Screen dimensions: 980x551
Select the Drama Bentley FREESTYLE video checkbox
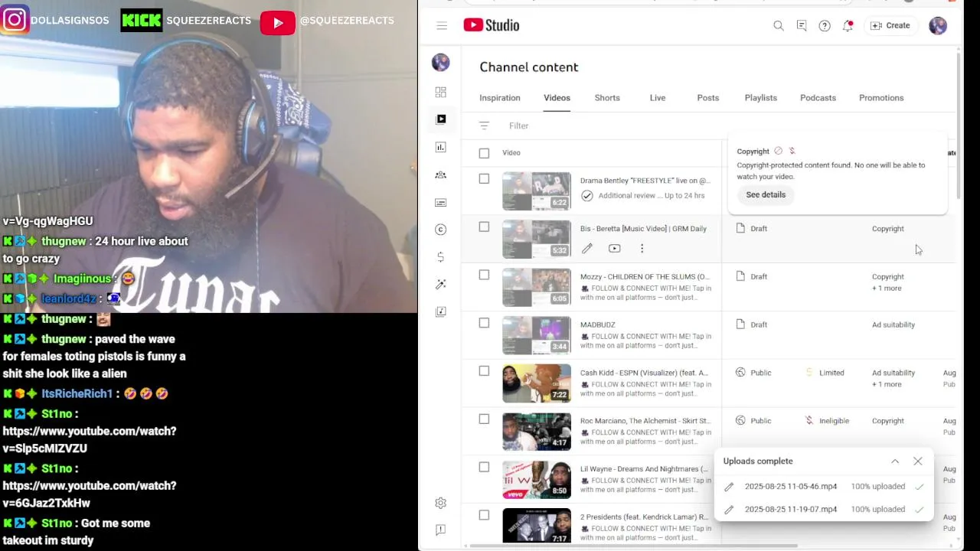click(x=484, y=179)
